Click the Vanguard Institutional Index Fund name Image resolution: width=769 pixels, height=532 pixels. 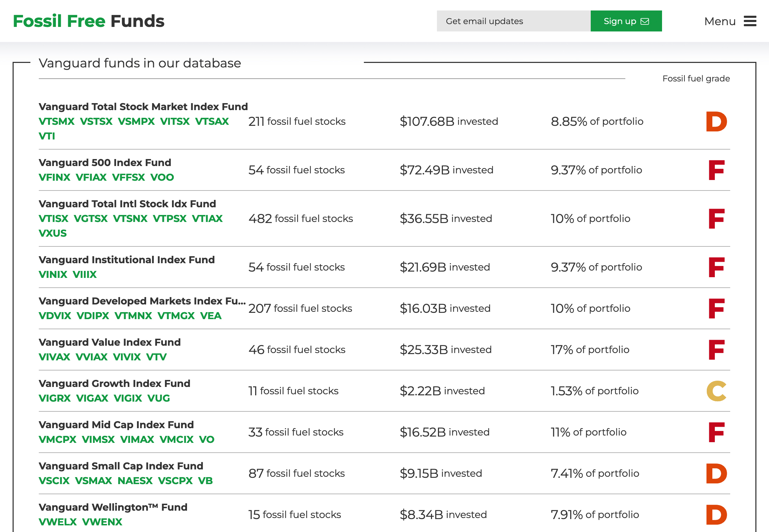click(127, 260)
